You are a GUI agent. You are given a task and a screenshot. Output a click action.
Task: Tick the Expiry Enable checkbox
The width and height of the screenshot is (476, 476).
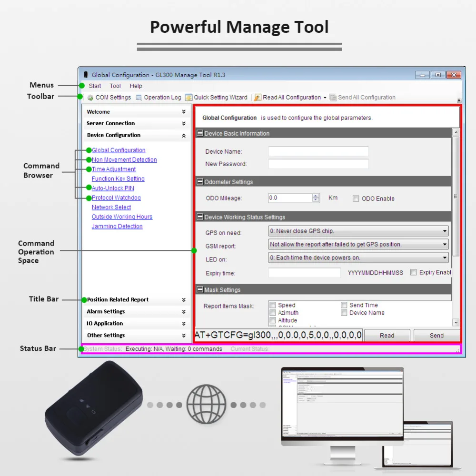[x=413, y=272]
